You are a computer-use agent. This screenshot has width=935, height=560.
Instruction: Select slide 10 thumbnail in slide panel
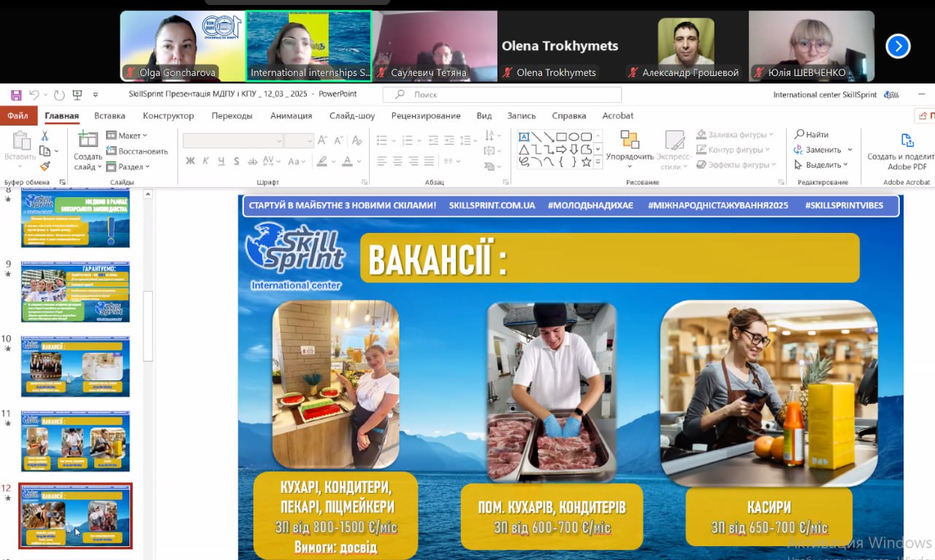(75, 366)
